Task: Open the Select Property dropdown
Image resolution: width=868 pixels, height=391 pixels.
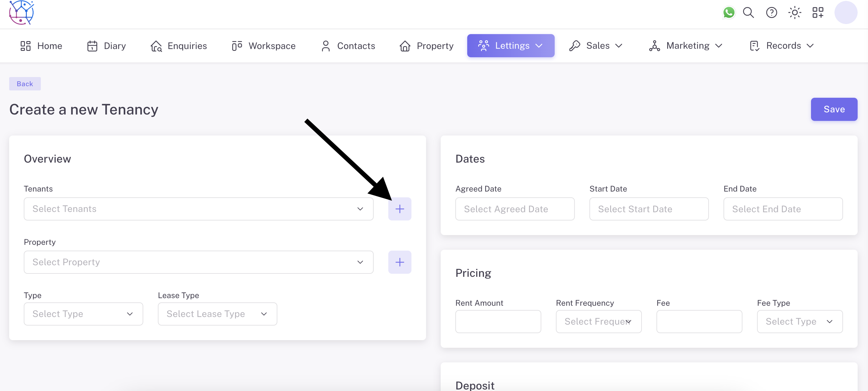Action: point(198,262)
